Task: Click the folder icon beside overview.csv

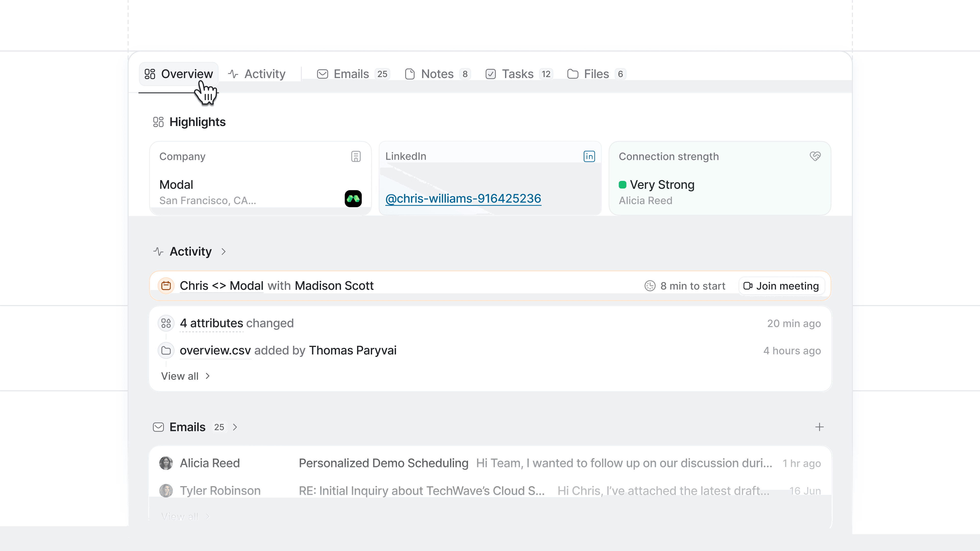Action: pyautogui.click(x=166, y=350)
